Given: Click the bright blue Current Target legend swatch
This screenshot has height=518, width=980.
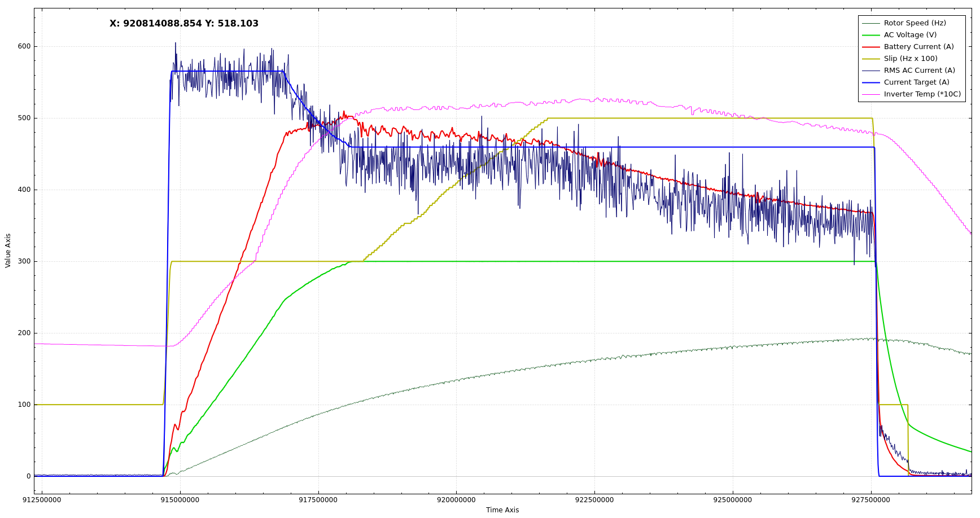Looking at the screenshot, I should coord(870,82).
